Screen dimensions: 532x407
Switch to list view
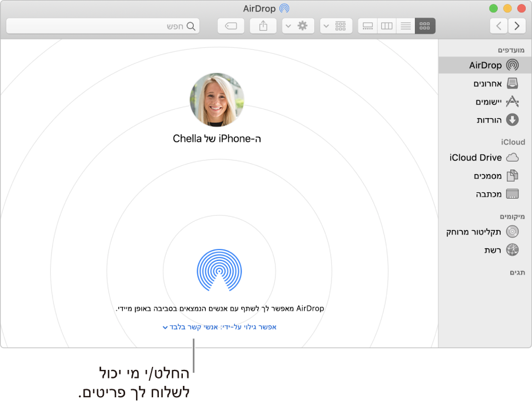[406, 26]
